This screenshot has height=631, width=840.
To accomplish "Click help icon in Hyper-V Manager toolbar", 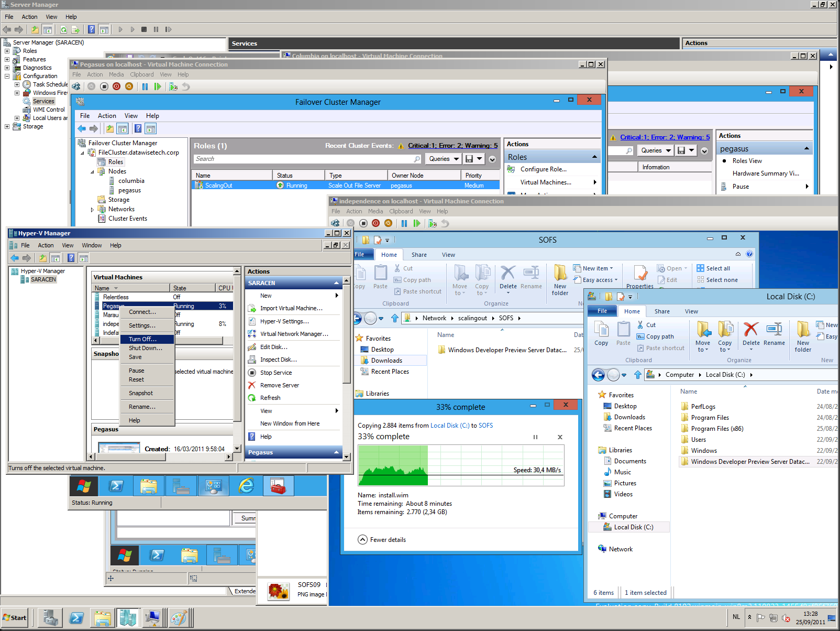I will coord(71,258).
